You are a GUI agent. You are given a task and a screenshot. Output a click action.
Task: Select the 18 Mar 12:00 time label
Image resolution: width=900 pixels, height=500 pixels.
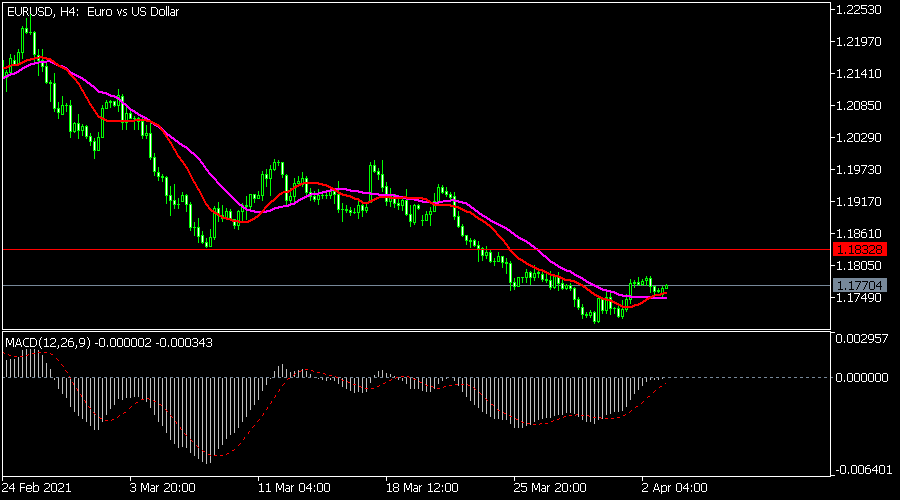422,488
